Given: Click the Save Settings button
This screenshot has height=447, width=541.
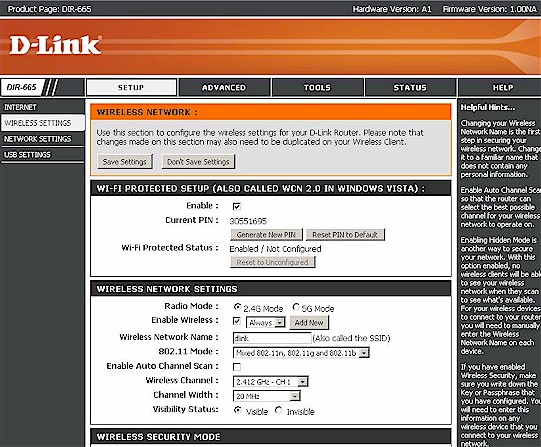Looking at the screenshot, I should tap(125, 162).
